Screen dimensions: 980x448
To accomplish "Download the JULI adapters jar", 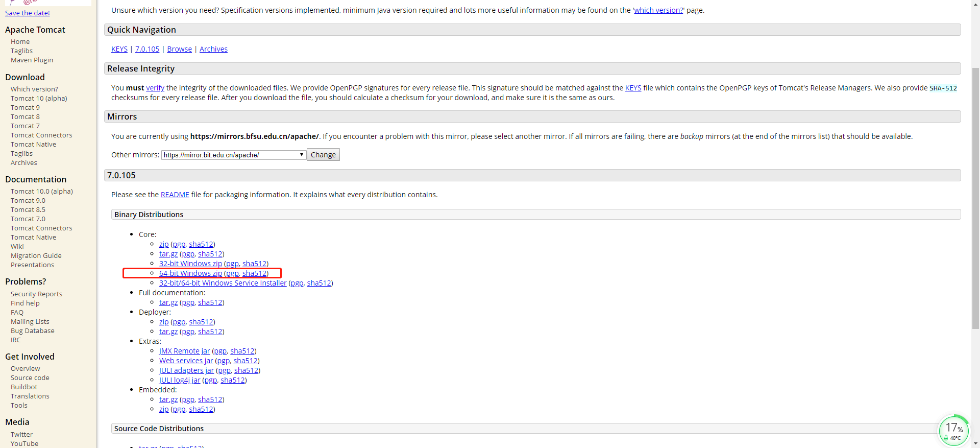I will point(186,370).
